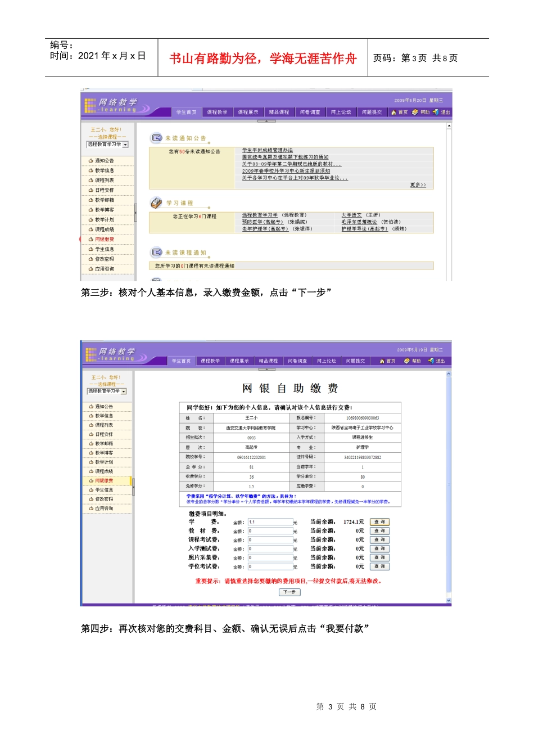This screenshot has width=534, height=756.
Task: Click scroll-up arrow in upper screenshot scrollbar
Action: pyautogui.click(x=449, y=126)
